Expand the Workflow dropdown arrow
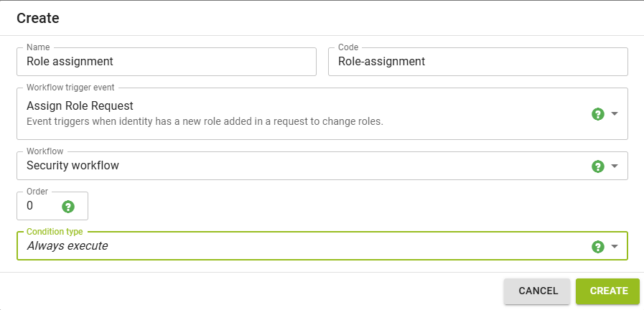Screen dimensions: 644x310 tap(615, 166)
